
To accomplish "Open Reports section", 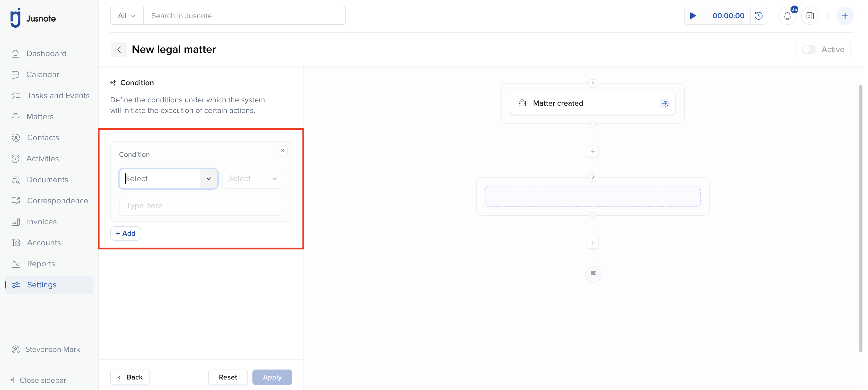I will (x=41, y=264).
